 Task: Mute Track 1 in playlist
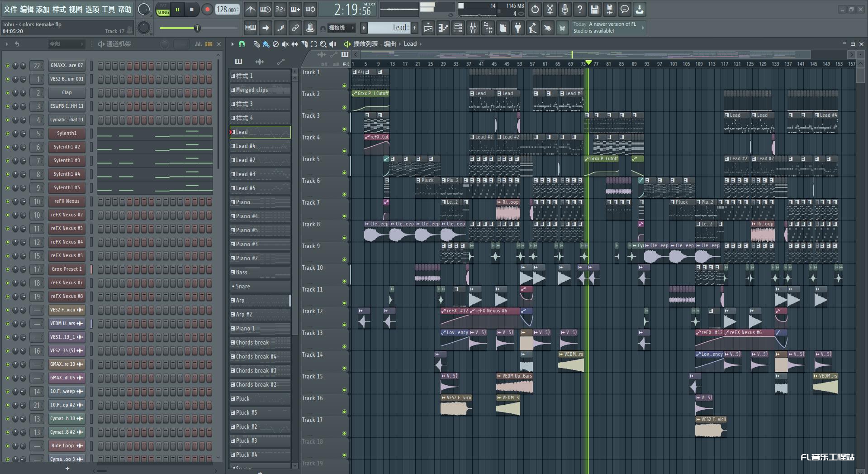click(x=344, y=86)
